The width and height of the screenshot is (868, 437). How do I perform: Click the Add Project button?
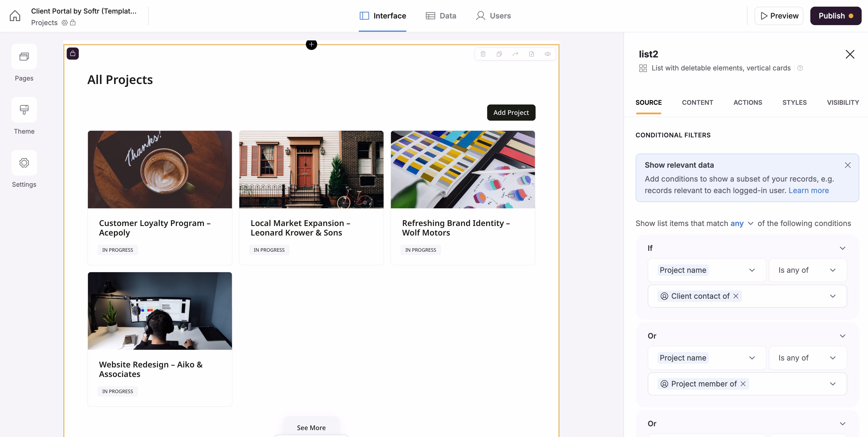click(x=511, y=112)
